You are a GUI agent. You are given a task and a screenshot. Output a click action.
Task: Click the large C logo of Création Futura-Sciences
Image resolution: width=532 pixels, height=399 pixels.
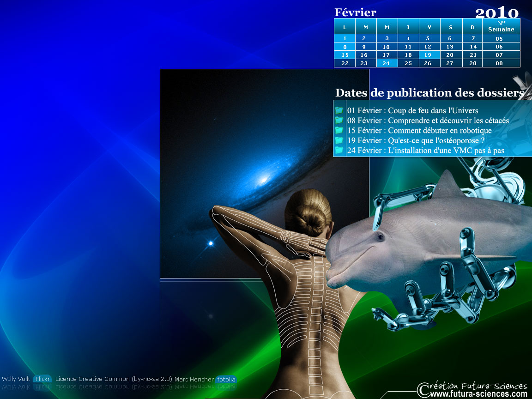click(x=423, y=389)
